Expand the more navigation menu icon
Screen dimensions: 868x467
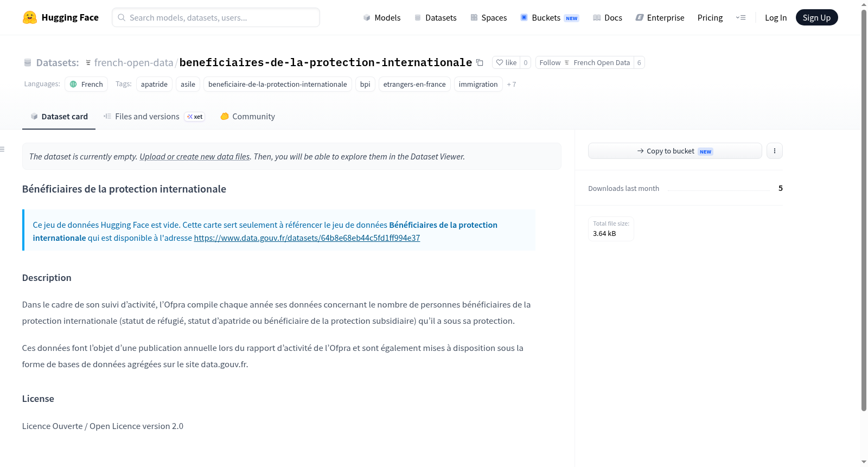[x=741, y=17]
